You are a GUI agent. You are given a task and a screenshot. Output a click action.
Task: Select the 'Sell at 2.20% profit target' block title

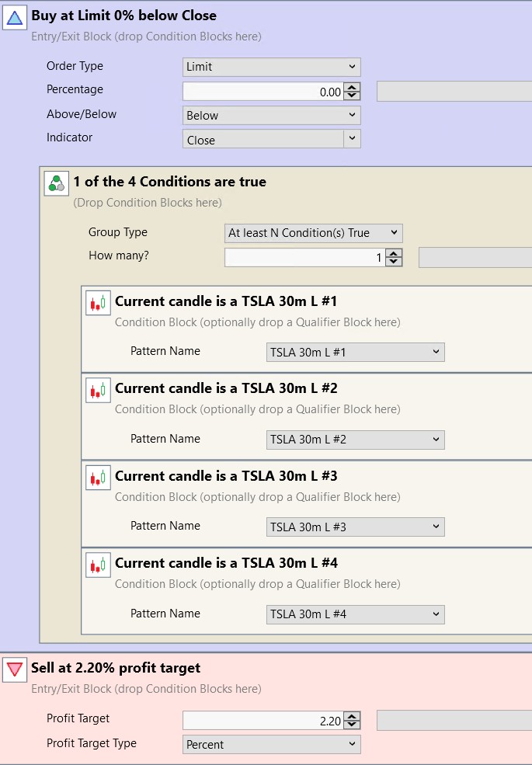(x=116, y=668)
